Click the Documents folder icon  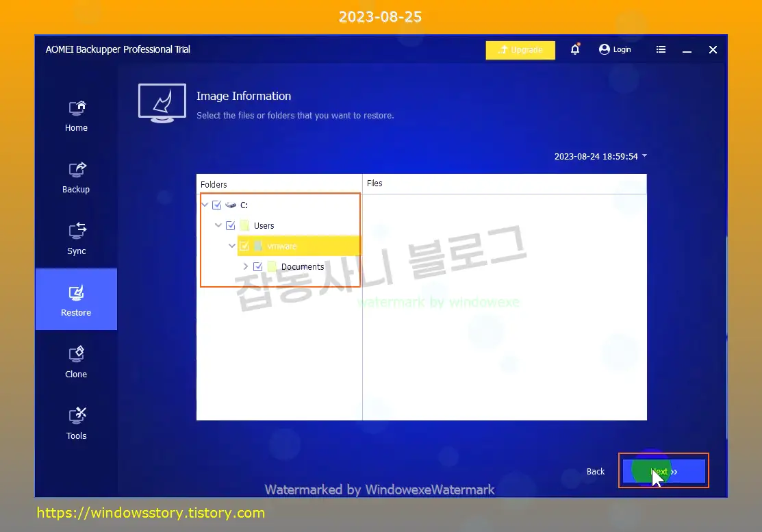272,266
